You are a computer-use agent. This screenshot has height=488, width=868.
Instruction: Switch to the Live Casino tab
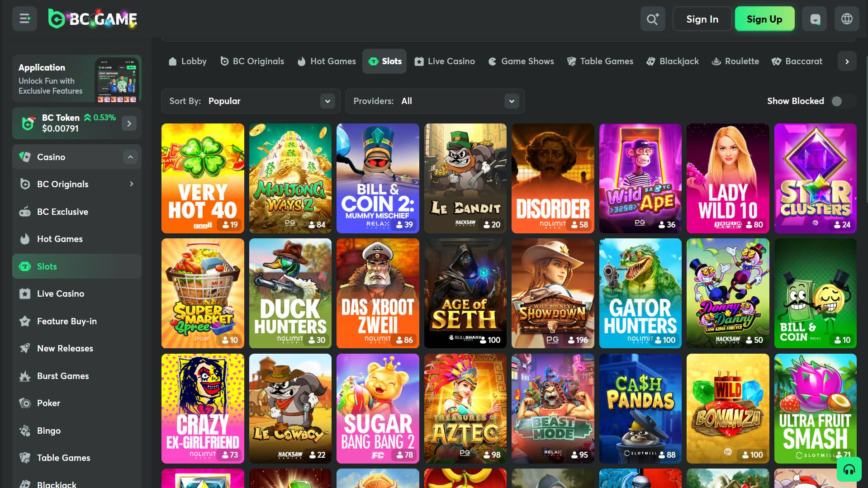click(x=445, y=62)
